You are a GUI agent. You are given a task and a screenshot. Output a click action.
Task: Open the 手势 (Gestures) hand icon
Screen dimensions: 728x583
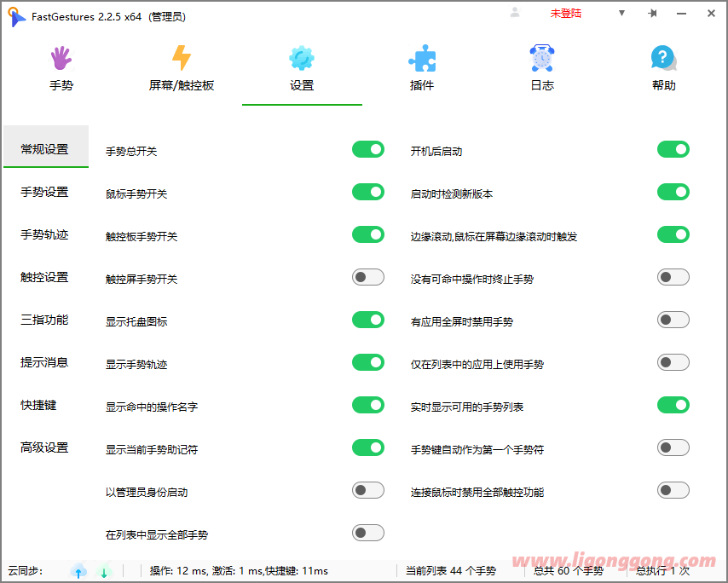point(61,59)
